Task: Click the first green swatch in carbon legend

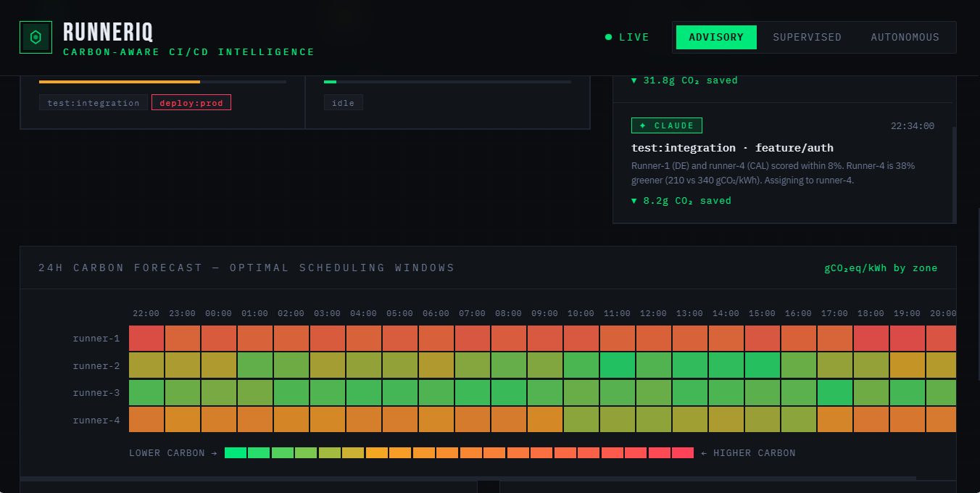Action: click(x=236, y=453)
